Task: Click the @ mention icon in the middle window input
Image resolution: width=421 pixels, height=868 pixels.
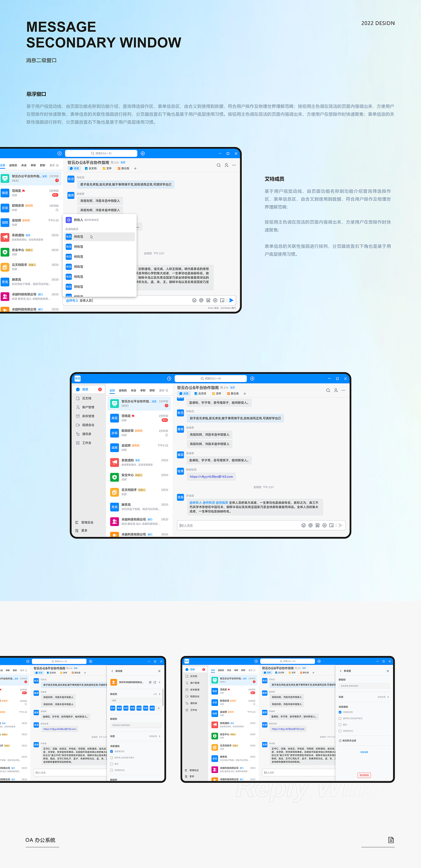Action: click(310, 525)
